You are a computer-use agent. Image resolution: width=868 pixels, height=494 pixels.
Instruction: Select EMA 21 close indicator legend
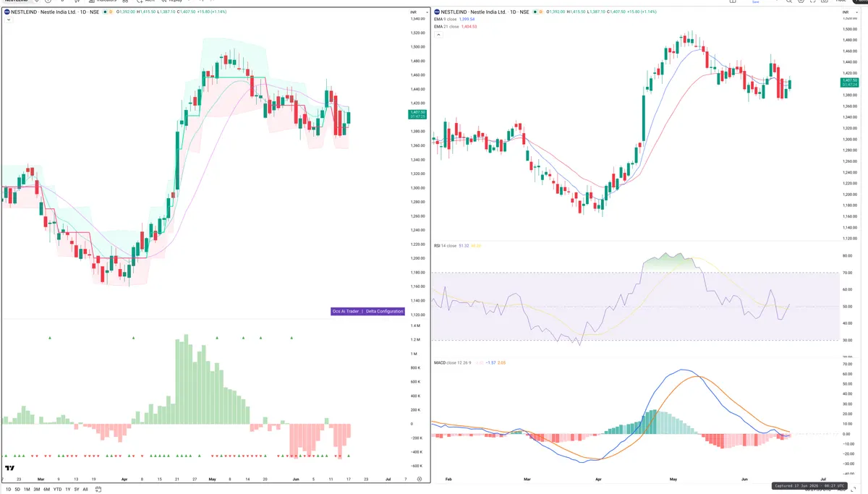click(447, 26)
